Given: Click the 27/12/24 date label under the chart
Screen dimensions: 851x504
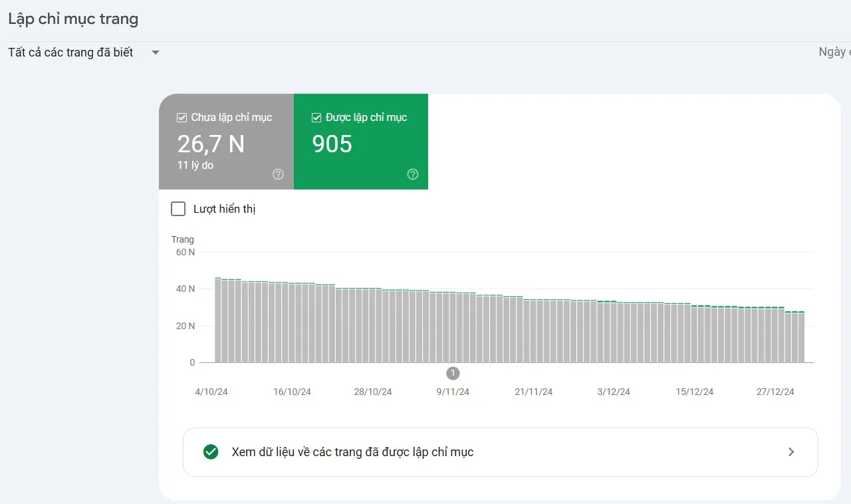Looking at the screenshot, I should 775,392.
